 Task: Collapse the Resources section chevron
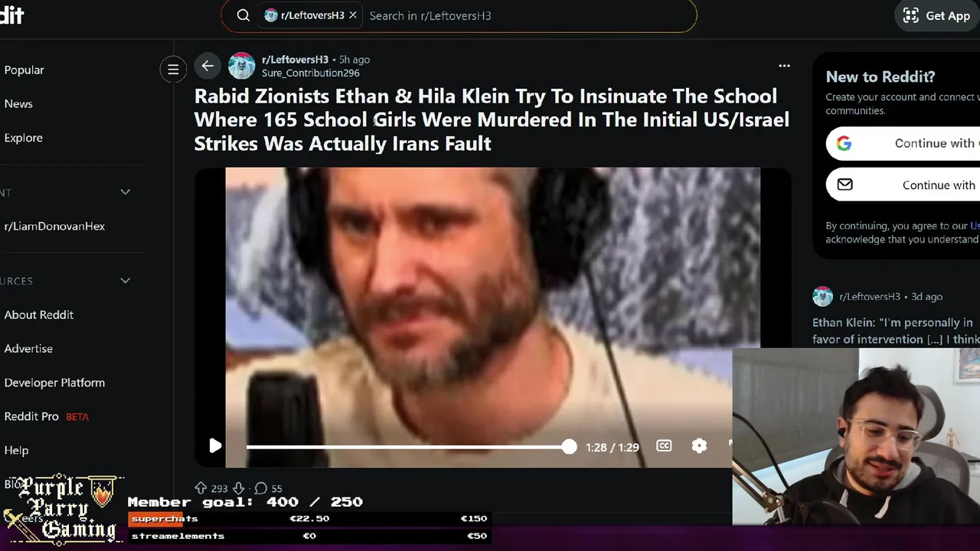126,281
